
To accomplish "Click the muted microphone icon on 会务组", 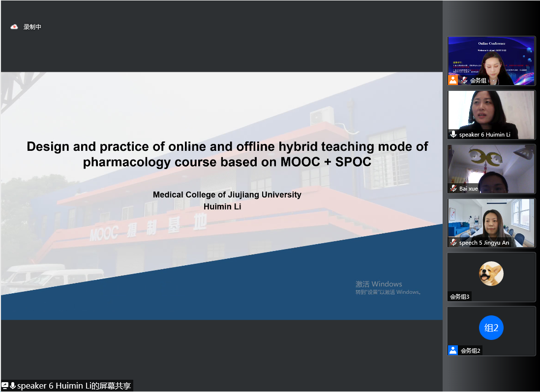I will (464, 80).
